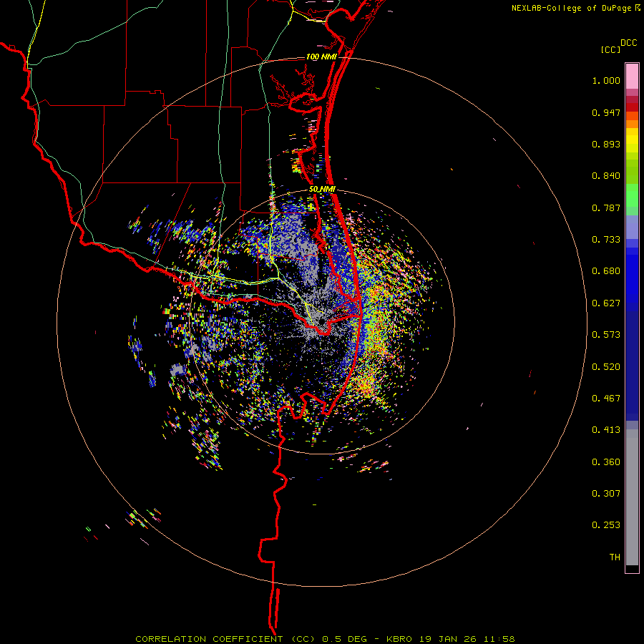Select the 0.573 legend value
The height and width of the screenshot is (644, 644).
coord(606,335)
